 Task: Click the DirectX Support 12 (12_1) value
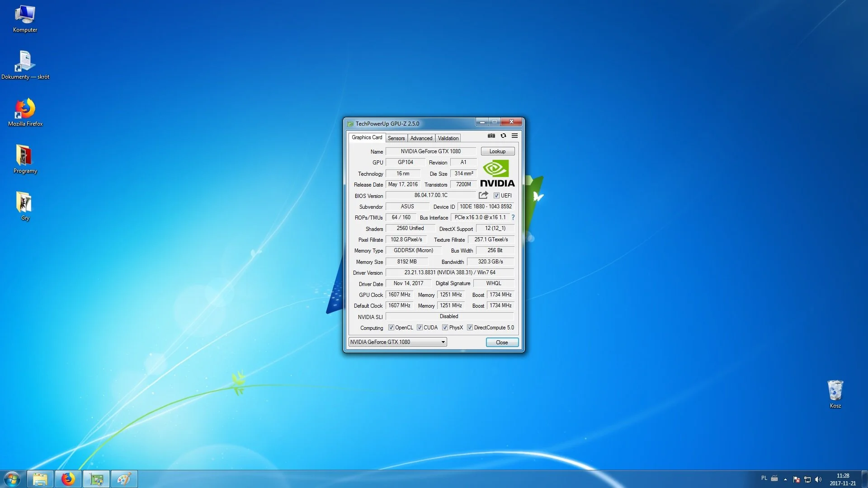[495, 228]
